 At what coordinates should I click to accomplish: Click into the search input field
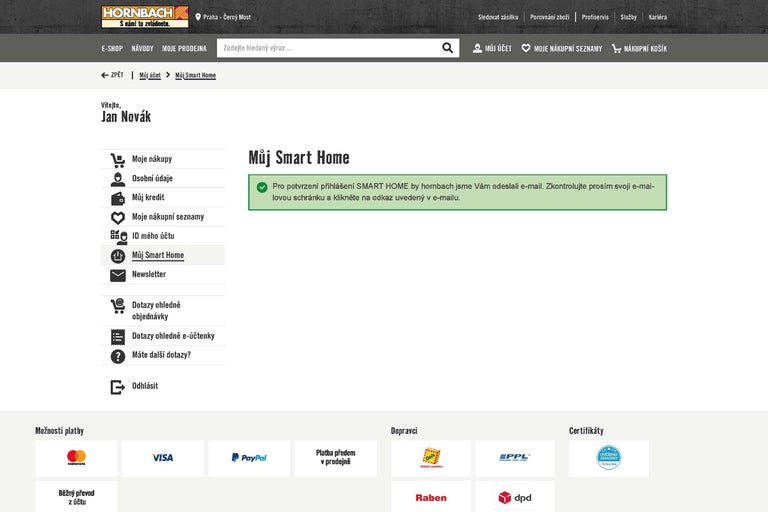click(328, 48)
